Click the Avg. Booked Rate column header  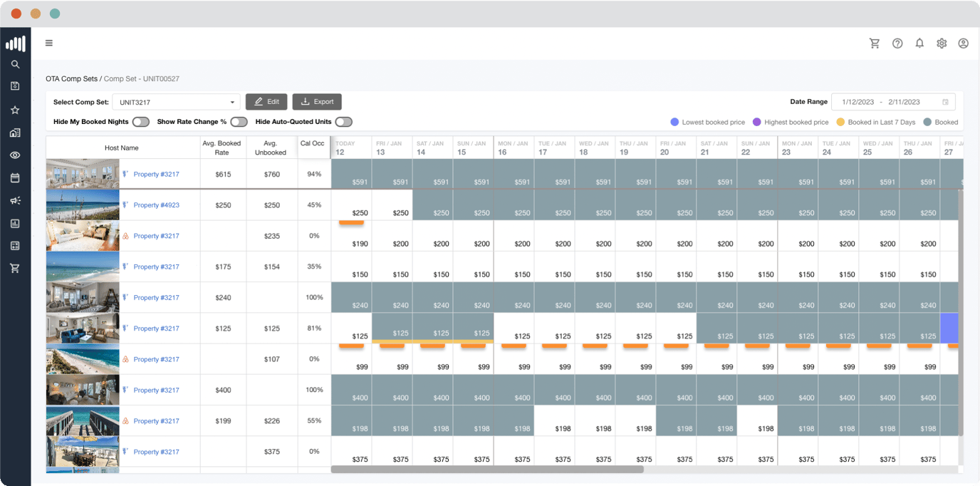coord(223,148)
